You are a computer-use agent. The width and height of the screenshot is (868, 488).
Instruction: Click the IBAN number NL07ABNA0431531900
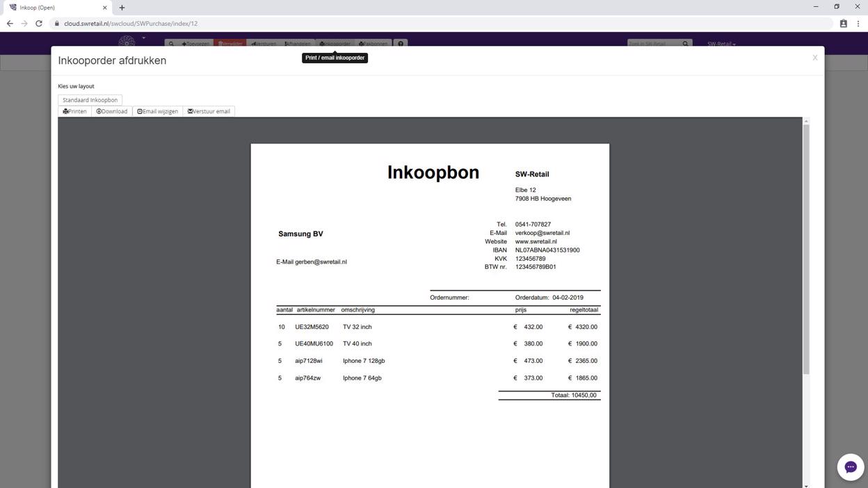point(547,250)
